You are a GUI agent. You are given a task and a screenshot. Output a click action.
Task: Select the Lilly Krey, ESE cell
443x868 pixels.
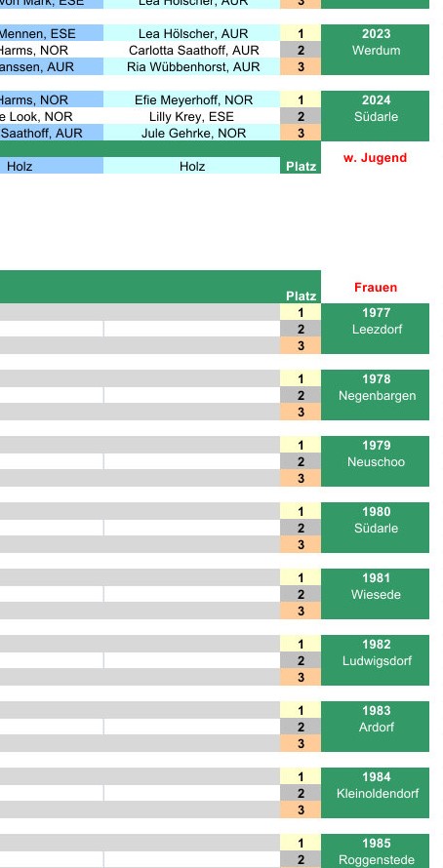pyautogui.click(x=191, y=117)
